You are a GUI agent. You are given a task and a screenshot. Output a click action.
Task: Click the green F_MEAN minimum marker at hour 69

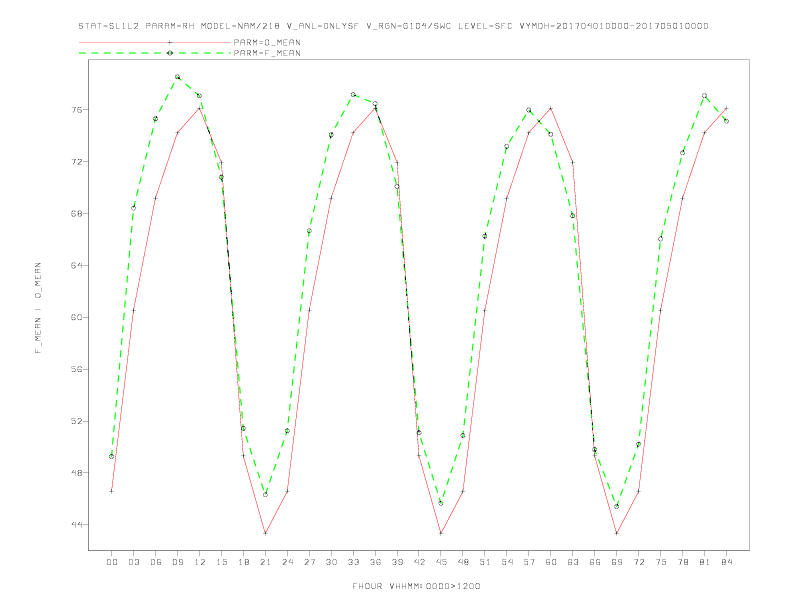pos(617,506)
